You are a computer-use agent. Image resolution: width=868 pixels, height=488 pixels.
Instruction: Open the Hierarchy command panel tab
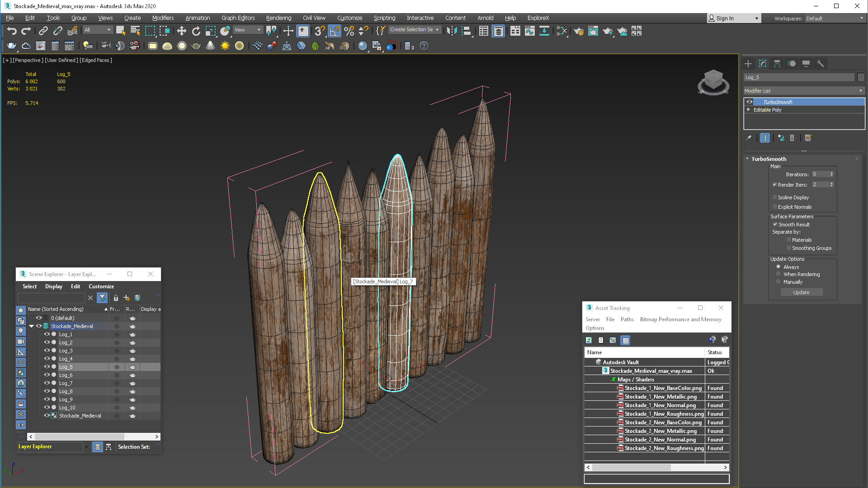click(x=777, y=64)
